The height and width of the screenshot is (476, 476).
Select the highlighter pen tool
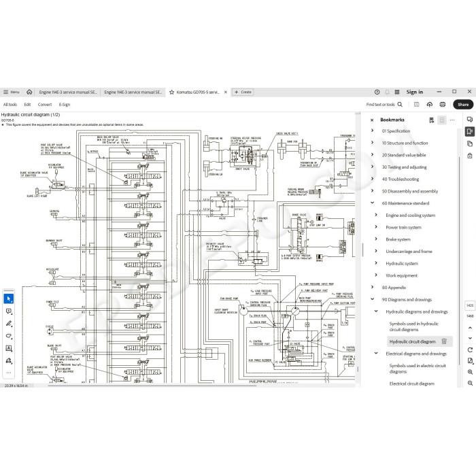(8, 324)
